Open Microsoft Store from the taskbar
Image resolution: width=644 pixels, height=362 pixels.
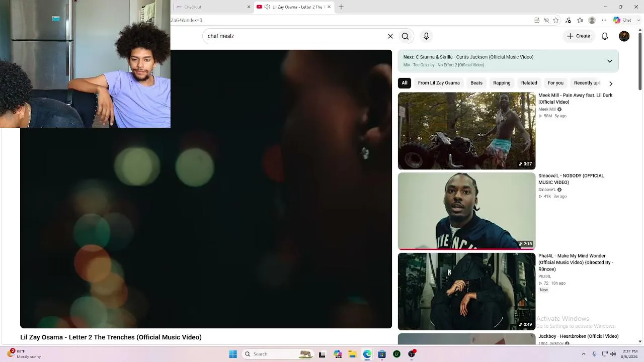click(x=382, y=354)
